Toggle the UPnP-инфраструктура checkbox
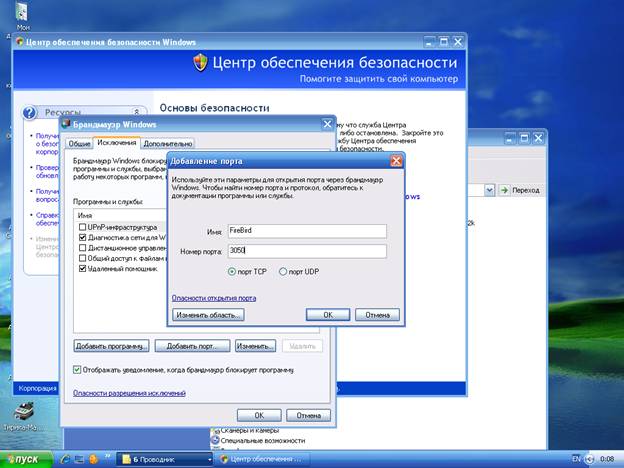 point(82,227)
